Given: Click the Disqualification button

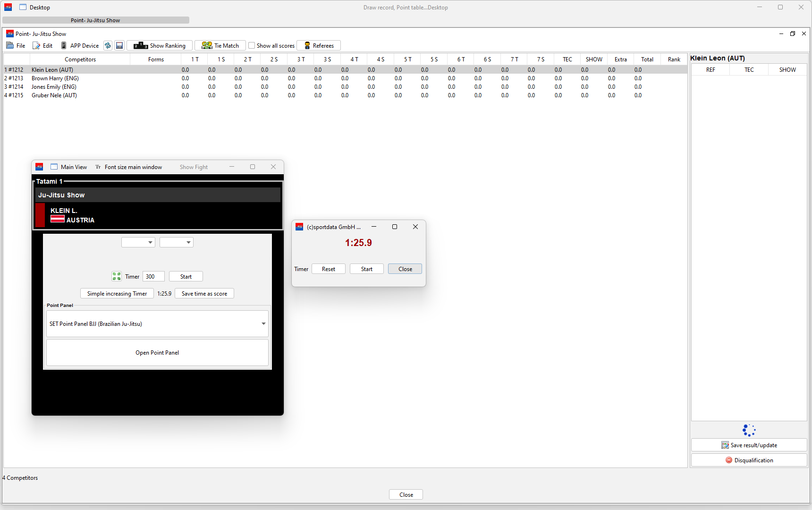Looking at the screenshot, I should point(749,460).
